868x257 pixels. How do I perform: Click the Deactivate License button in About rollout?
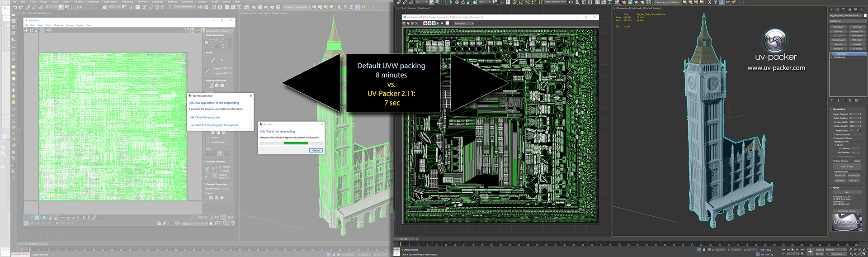pos(847,211)
